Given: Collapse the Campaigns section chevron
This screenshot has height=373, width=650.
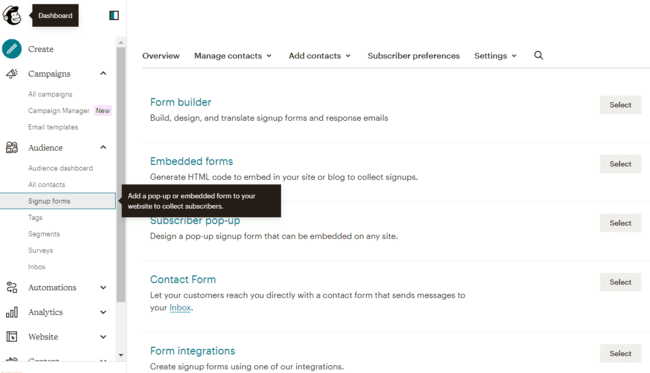Looking at the screenshot, I should pos(103,73).
